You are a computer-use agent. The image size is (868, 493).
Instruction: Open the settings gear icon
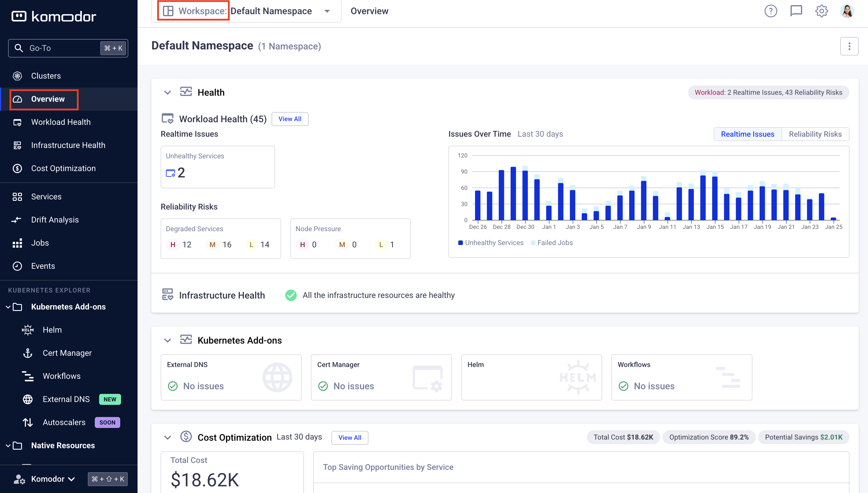point(821,11)
